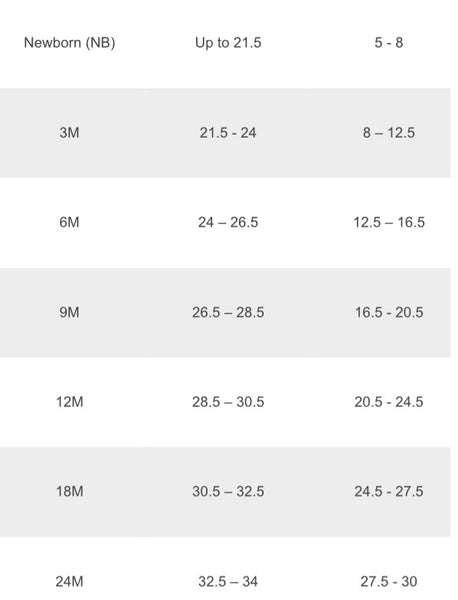The height and width of the screenshot is (600, 458).
Task: Select the 3M size row label
Action: click(x=69, y=133)
